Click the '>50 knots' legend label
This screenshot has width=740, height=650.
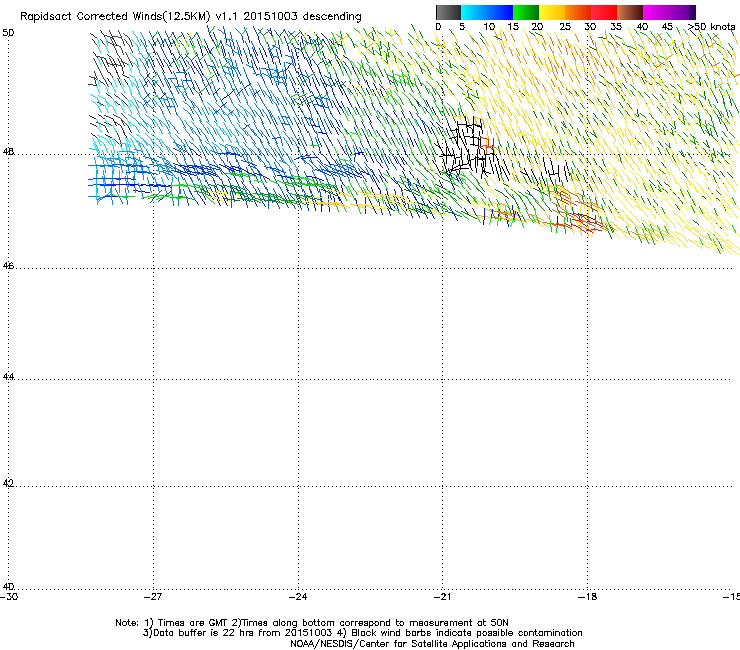(x=711, y=26)
